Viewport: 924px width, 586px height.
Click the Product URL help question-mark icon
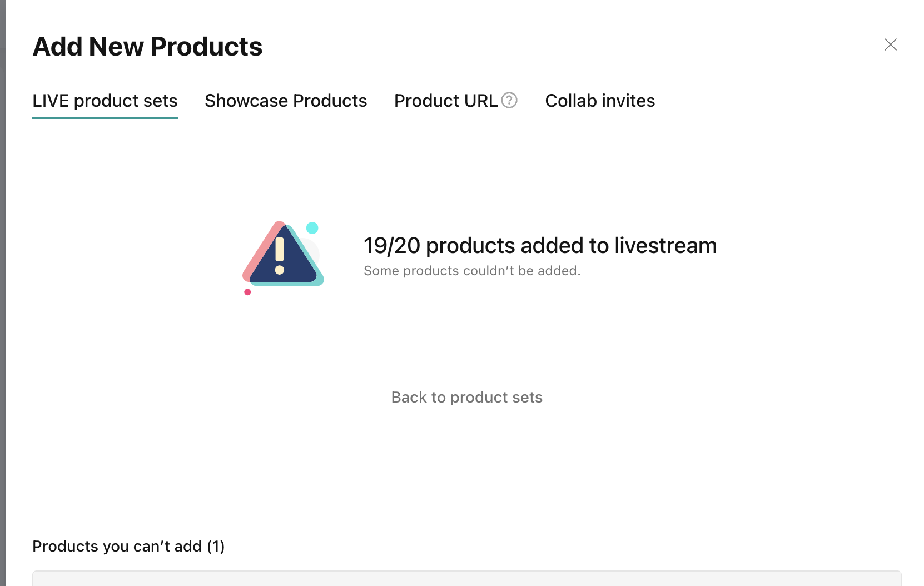click(x=509, y=100)
